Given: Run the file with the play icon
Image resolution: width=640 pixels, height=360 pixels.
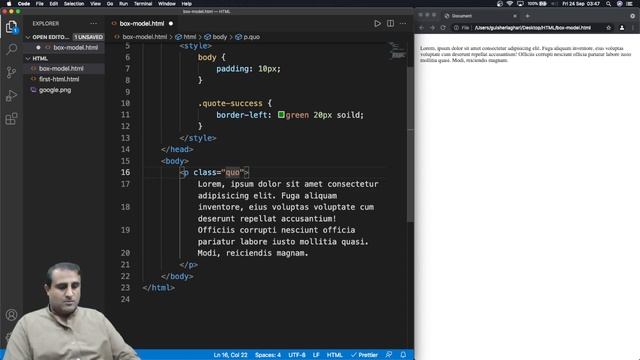Looking at the screenshot, I should coord(377,24).
